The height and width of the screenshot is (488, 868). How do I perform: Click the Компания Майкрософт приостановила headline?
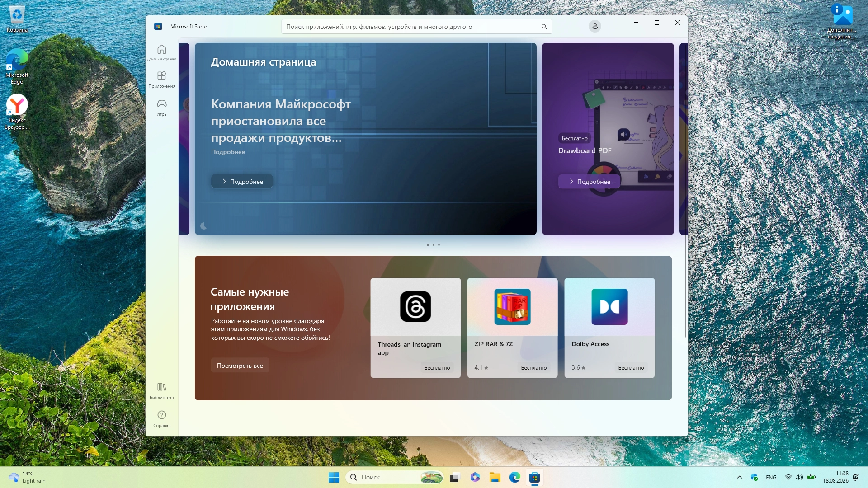coord(281,121)
